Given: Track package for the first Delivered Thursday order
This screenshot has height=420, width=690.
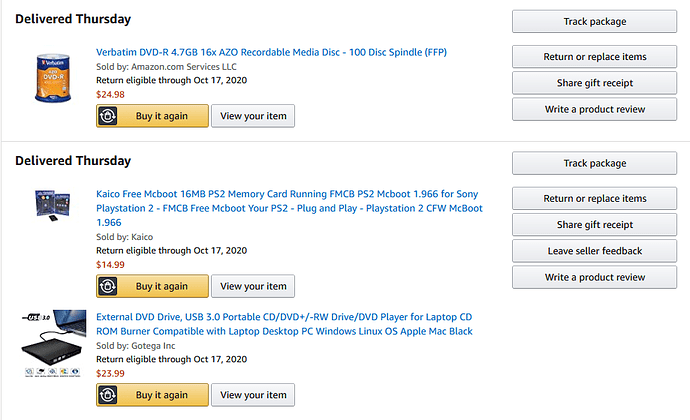Looking at the screenshot, I should 595,22.
